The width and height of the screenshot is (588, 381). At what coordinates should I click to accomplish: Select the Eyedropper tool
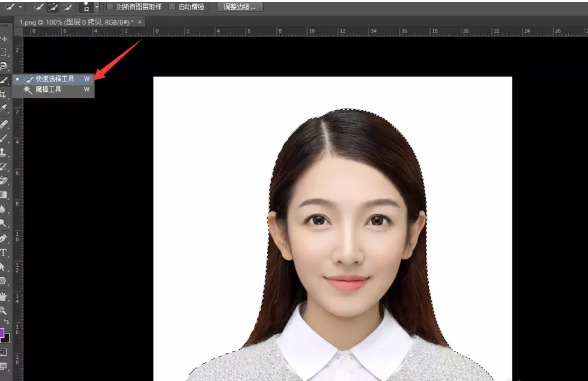pyautogui.click(x=4, y=109)
